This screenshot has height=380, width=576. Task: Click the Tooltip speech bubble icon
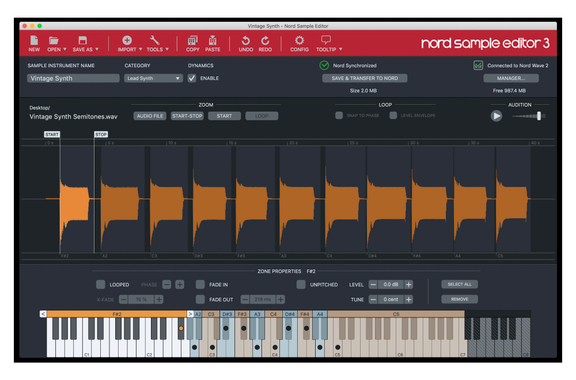coord(326,40)
